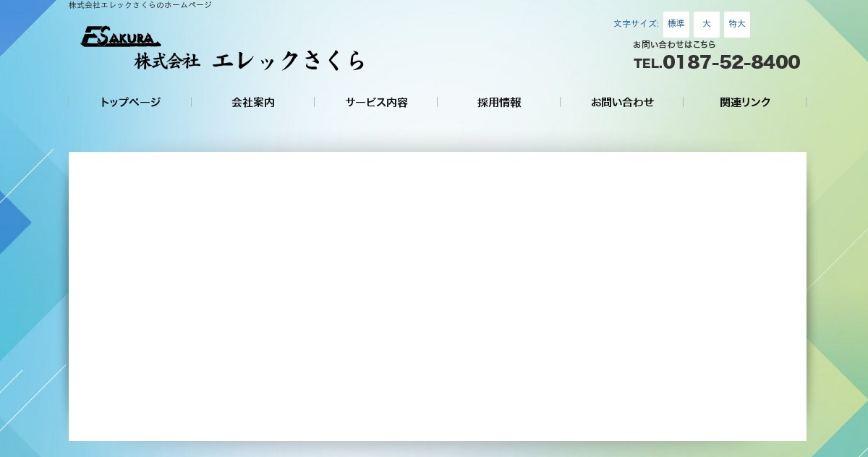The image size is (868, 457).
Task: Set text size to 標準
Action: point(676,24)
